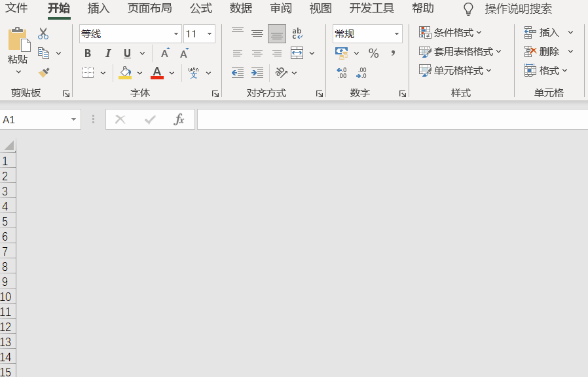
Task: Open the 文件 tab
Action: (x=16, y=9)
